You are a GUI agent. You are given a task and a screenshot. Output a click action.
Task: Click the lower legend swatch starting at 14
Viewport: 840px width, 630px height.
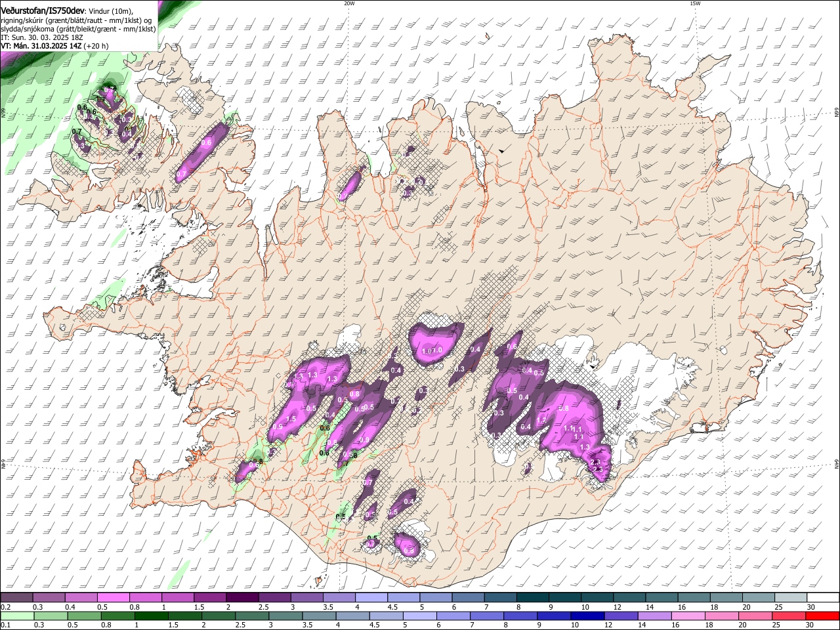coord(654,616)
